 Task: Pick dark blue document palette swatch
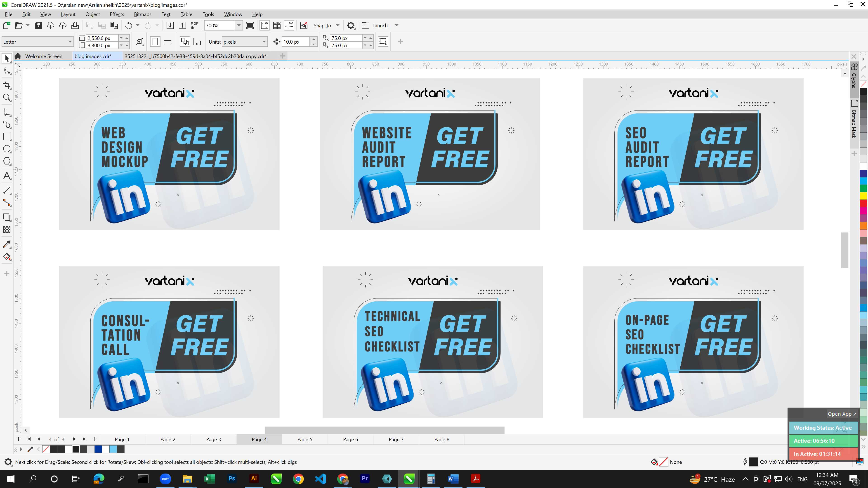click(98, 449)
